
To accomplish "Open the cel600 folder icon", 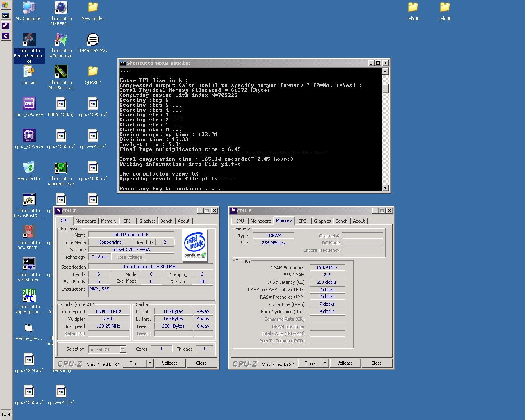I will [445, 11].
